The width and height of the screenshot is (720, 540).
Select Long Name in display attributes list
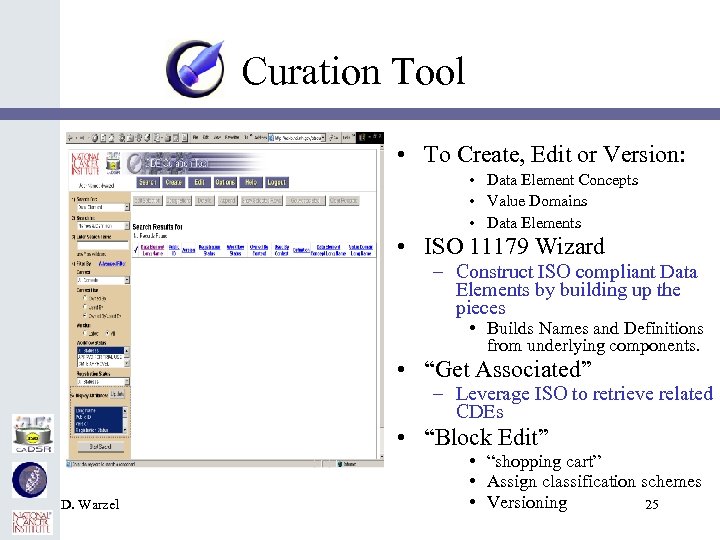pos(98,411)
